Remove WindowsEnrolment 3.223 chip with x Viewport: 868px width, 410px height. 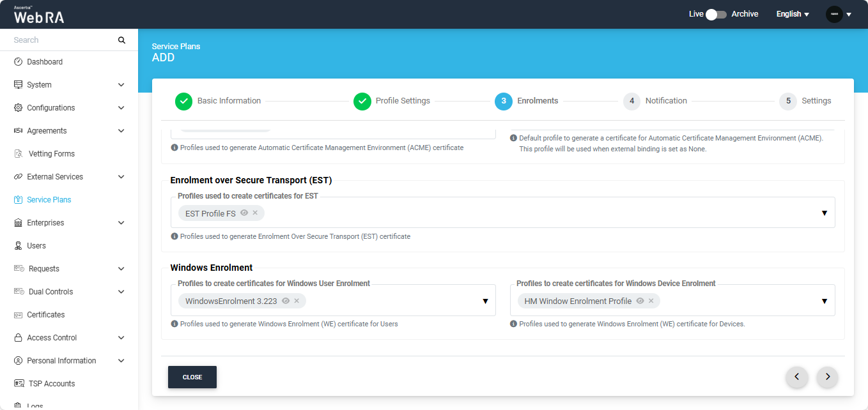click(x=297, y=300)
